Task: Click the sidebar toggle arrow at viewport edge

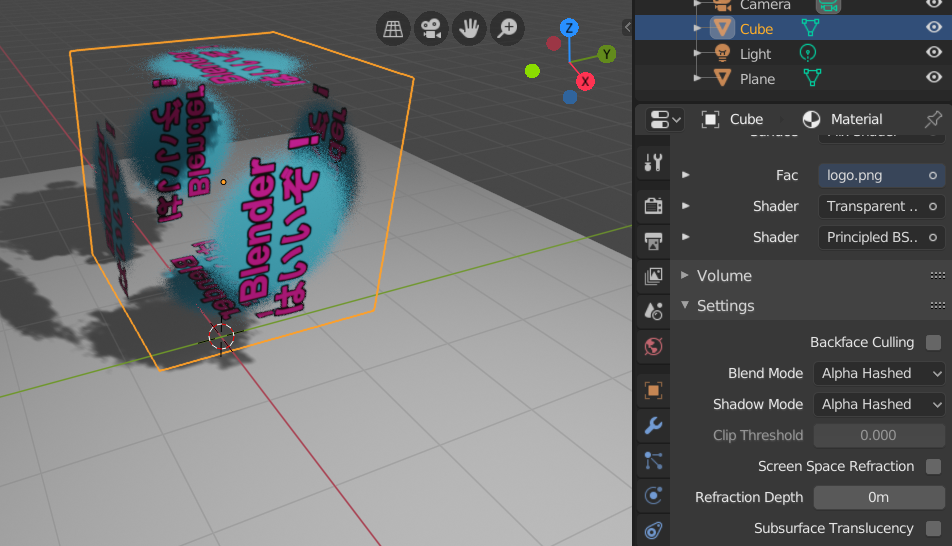Action: click(x=627, y=27)
